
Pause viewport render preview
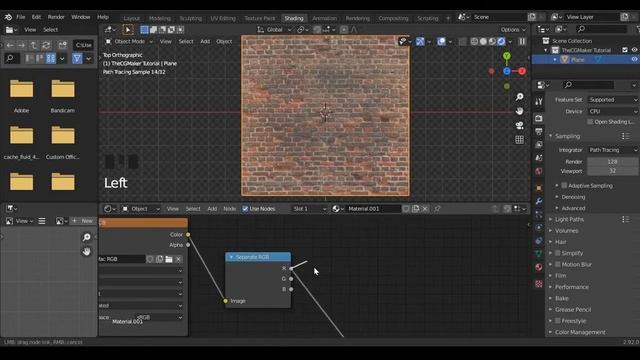522,41
